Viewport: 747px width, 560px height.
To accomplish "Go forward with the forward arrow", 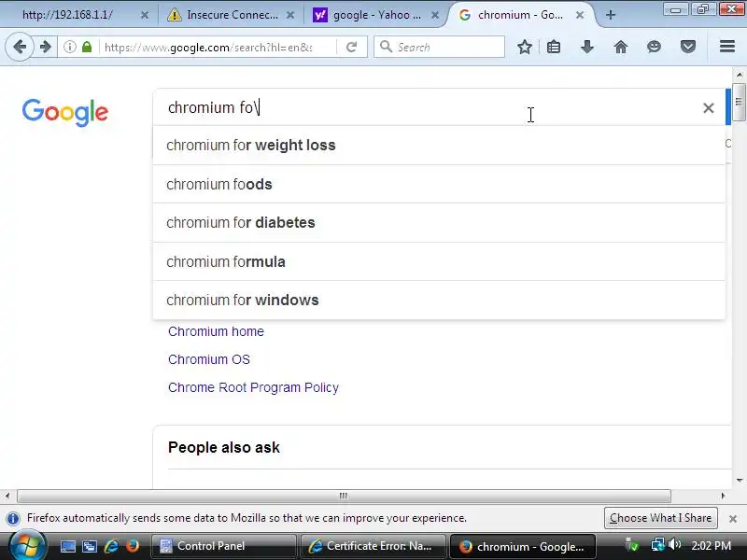I will coord(46,47).
